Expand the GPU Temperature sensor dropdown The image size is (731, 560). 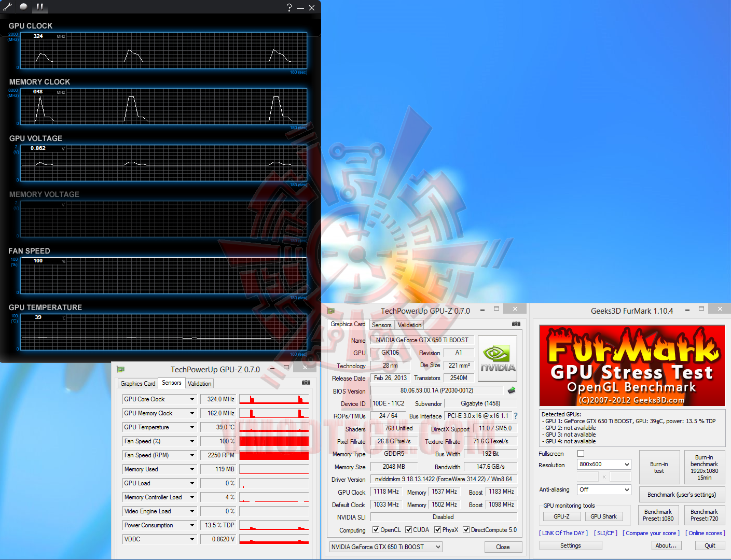pyautogui.click(x=192, y=427)
